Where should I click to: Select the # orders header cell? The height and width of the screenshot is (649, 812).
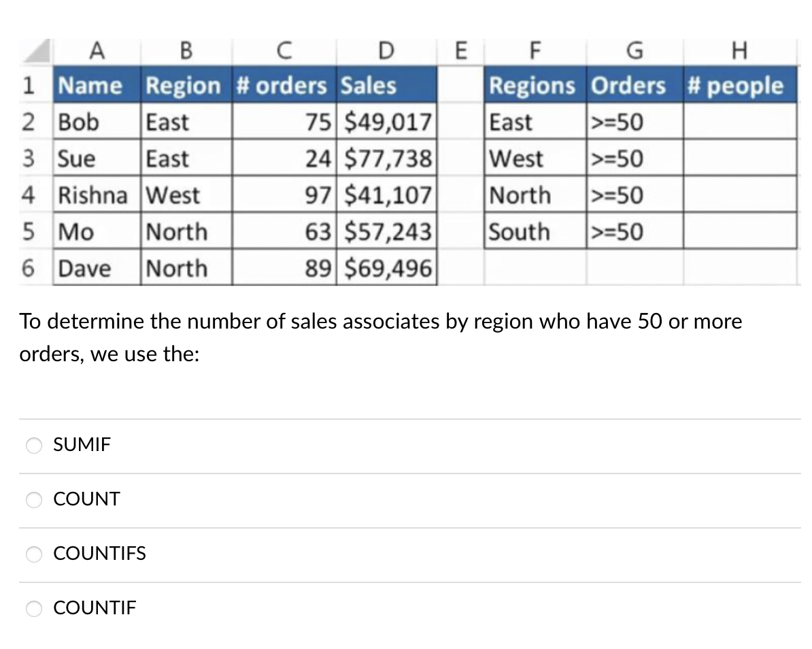pos(281,86)
